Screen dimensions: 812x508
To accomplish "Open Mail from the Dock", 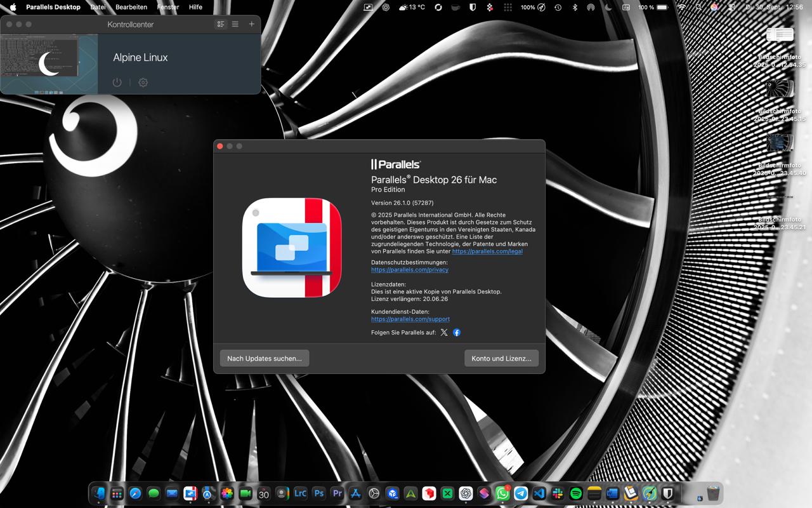I will tap(172, 493).
